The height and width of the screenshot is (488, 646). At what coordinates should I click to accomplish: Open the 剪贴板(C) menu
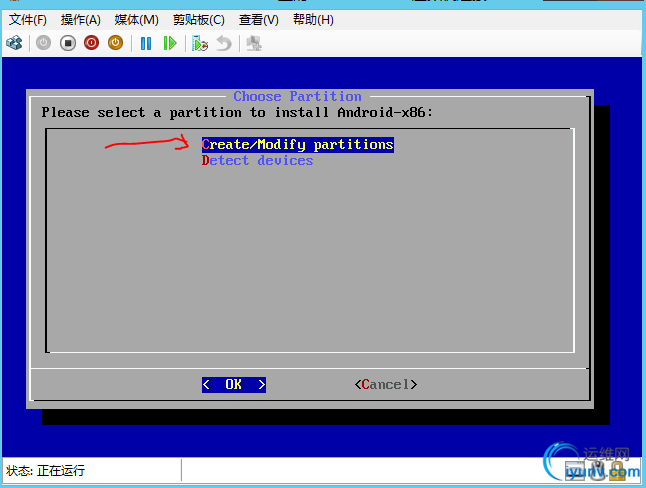coord(199,19)
